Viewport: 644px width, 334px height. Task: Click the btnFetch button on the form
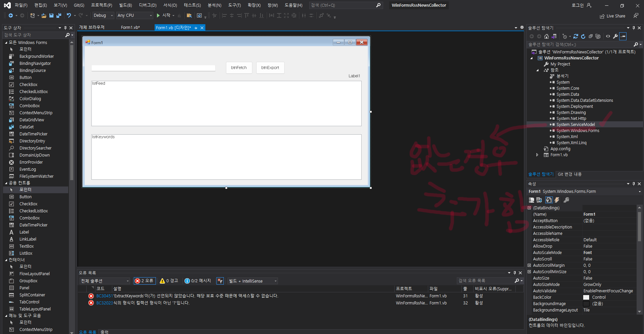coord(239,68)
